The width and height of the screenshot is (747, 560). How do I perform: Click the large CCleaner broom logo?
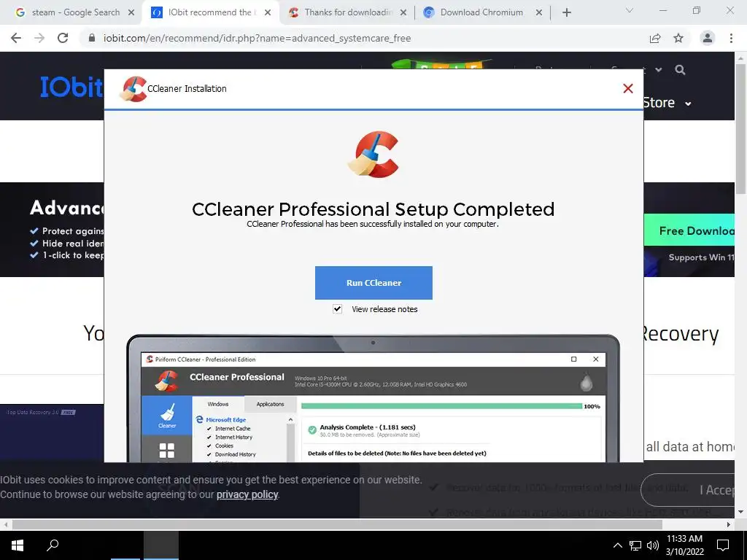(373, 155)
